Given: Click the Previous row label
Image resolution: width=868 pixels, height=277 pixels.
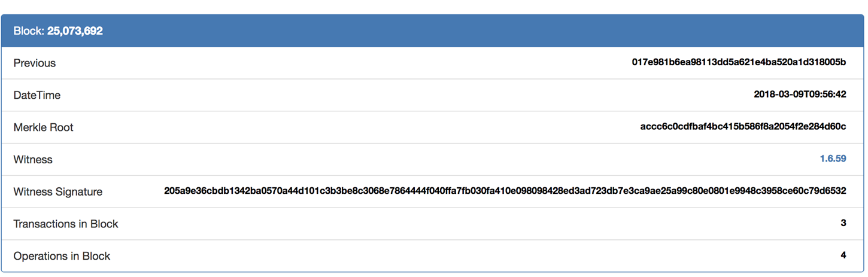Looking at the screenshot, I should pyautogui.click(x=35, y=63).
